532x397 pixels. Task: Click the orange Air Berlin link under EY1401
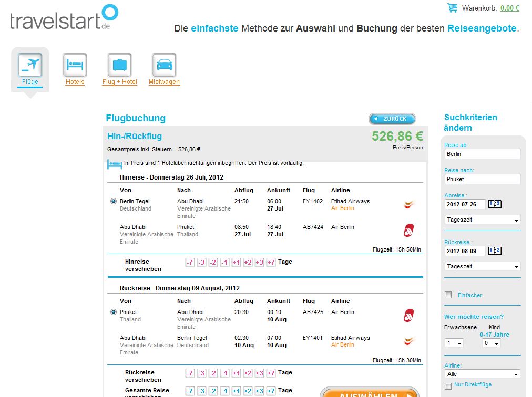click(x=342, y=344)
